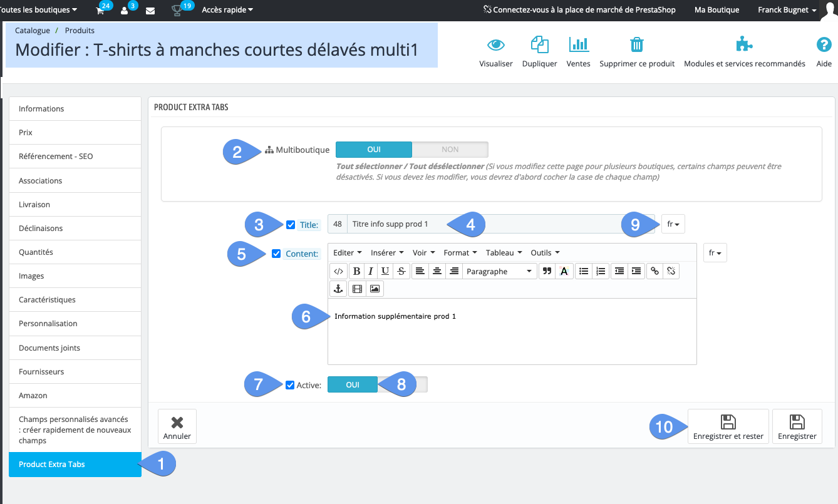
Task: Open Ventes statistics for this product
Action: tap(578, 51)
